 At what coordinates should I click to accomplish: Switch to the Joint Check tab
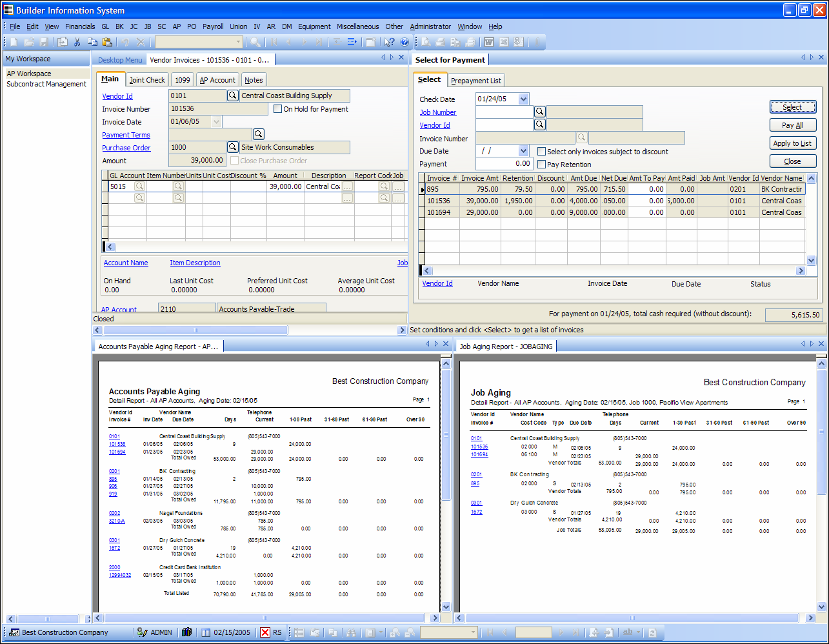pyautogui.click(x=147, y=80)
